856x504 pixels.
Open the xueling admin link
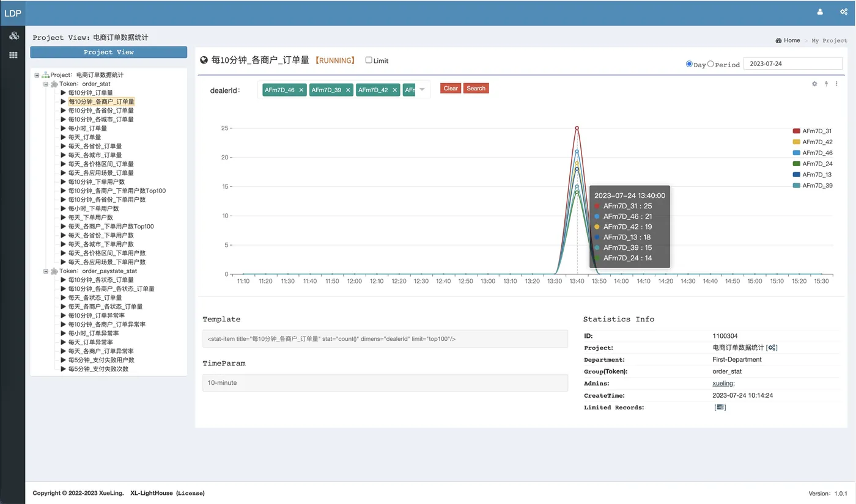[x=723, y=384]
